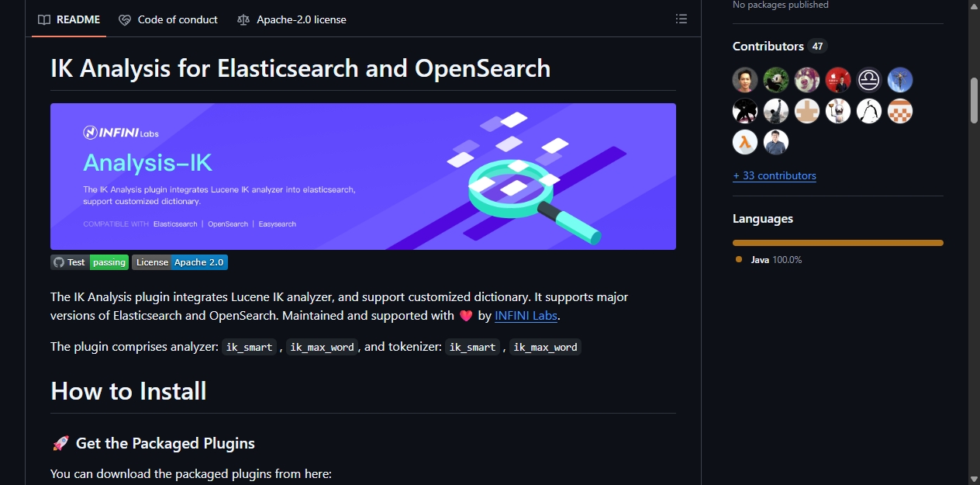Click the book icon beside README
The image size is (980, 485).
pos(45,19)
